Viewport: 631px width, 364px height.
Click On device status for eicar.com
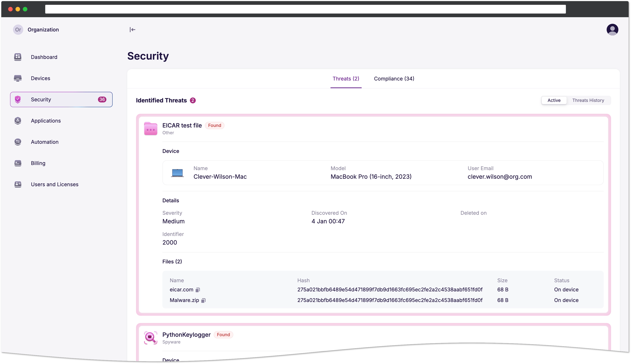coord(566,290)
